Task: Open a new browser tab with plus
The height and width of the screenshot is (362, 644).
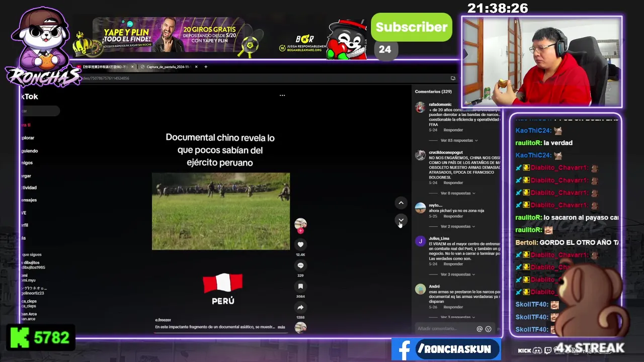Action: pos(205,67)
